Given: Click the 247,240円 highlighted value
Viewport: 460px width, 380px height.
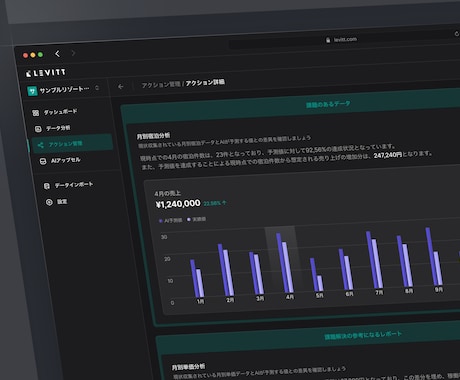Looking at the screenshot, I should pos(388,155).
